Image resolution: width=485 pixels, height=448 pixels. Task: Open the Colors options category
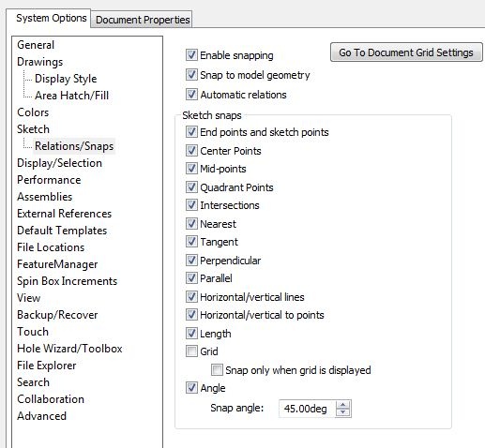tap(33, 112)
